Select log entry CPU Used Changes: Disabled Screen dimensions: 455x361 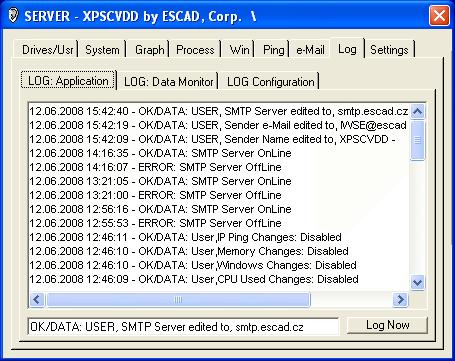click(219, 279)
